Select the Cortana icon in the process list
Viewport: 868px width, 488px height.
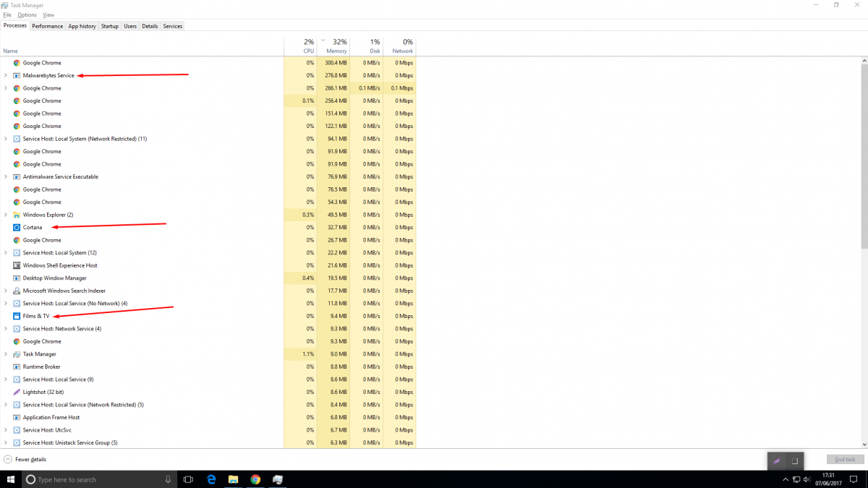17,228
